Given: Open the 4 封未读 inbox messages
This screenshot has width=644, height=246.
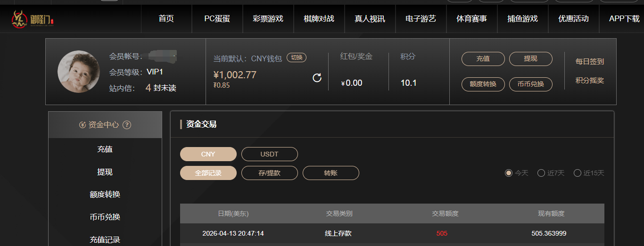Looking at the screenshot, I should click(x=161, y=88).
